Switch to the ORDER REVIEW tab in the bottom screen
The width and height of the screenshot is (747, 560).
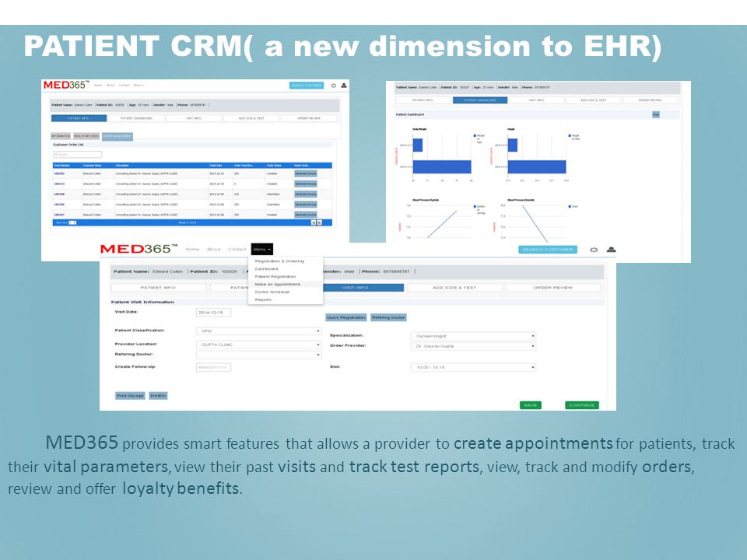pos(552,288)
